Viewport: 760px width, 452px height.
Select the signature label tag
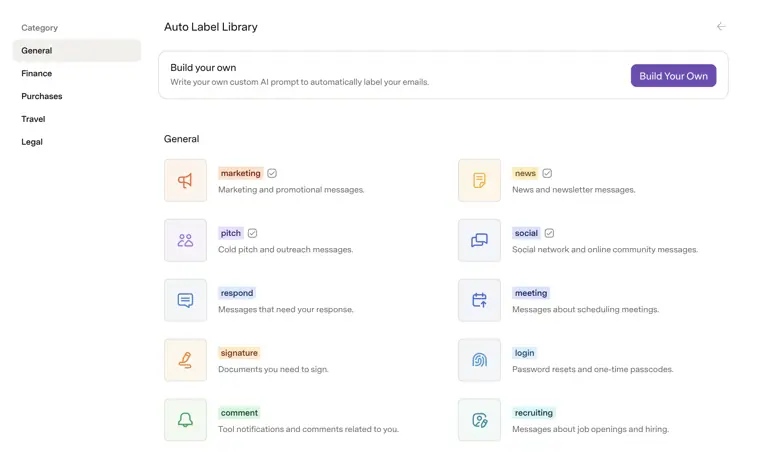click(239, 353)
